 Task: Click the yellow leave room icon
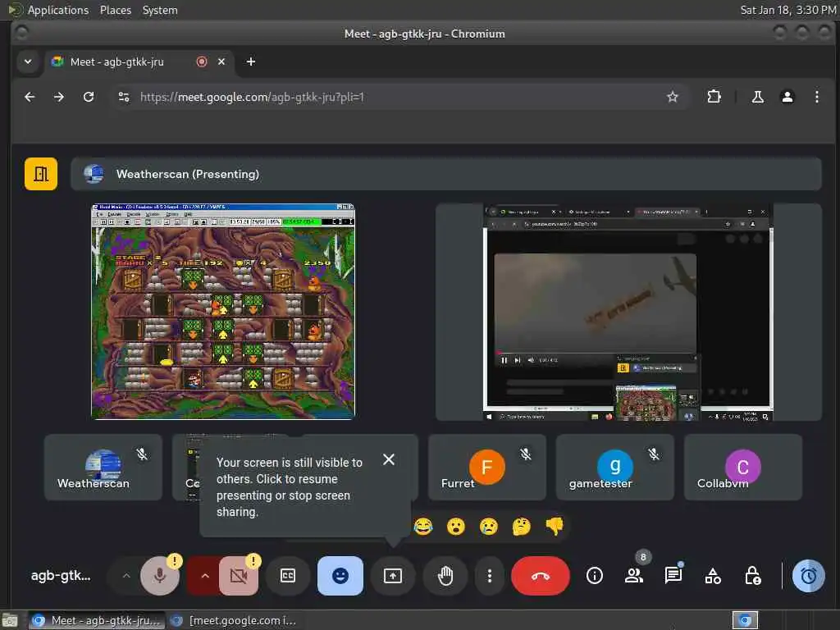[41, 174]
